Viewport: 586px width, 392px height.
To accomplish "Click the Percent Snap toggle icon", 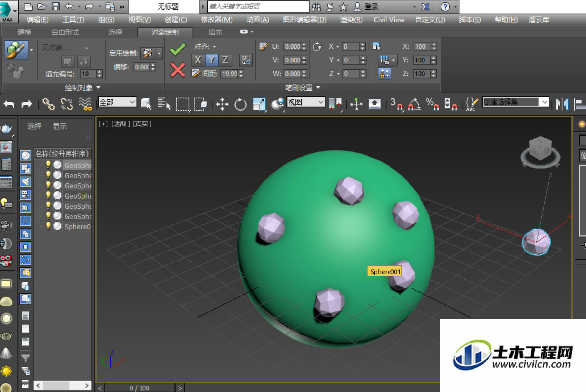I will click(433, 104).
